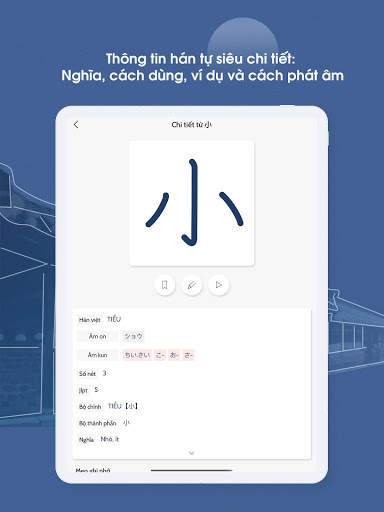Viewport: 384px width, 512px height.
Task: Bookmark the kanji 小
Action: point(164,285)
